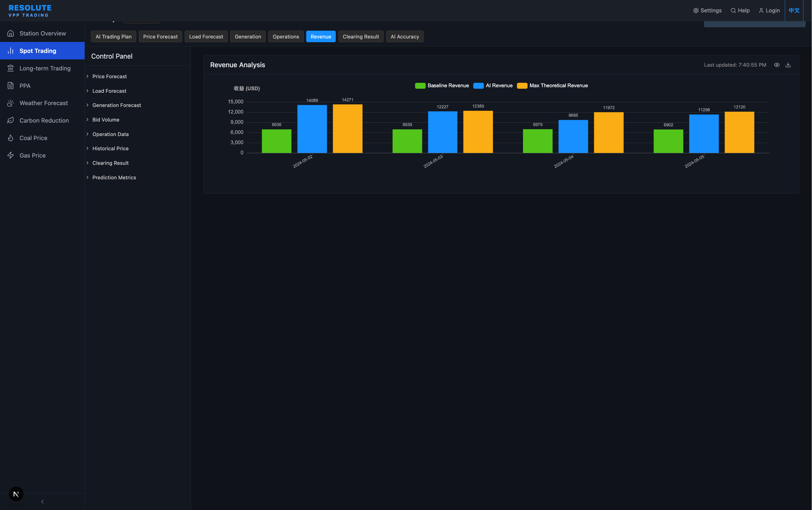Screen dimensions: 812x510
Task: Click the Help search icon
Action: tap(733, 10)
